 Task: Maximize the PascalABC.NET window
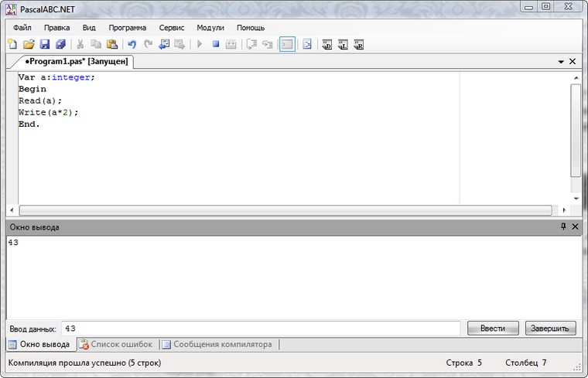coord(546,7)
